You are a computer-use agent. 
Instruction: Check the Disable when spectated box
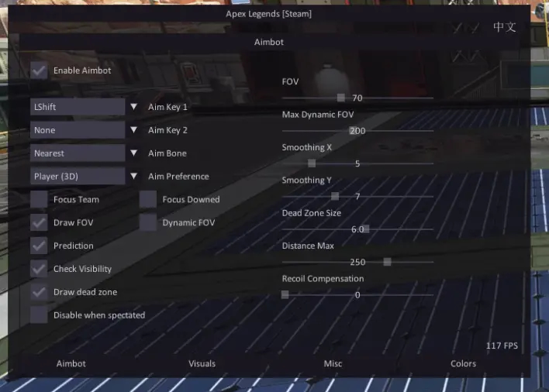39,315
